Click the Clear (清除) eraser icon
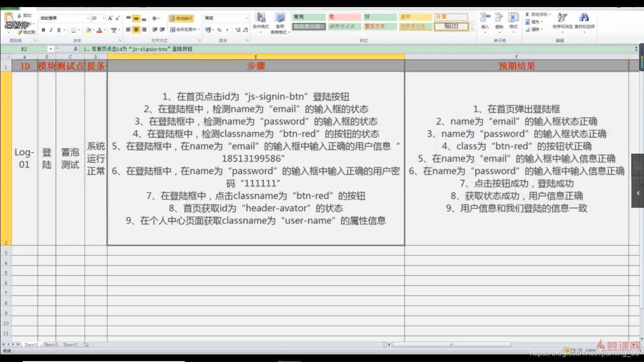Screen dimensions: 644x362 (527, 29)
